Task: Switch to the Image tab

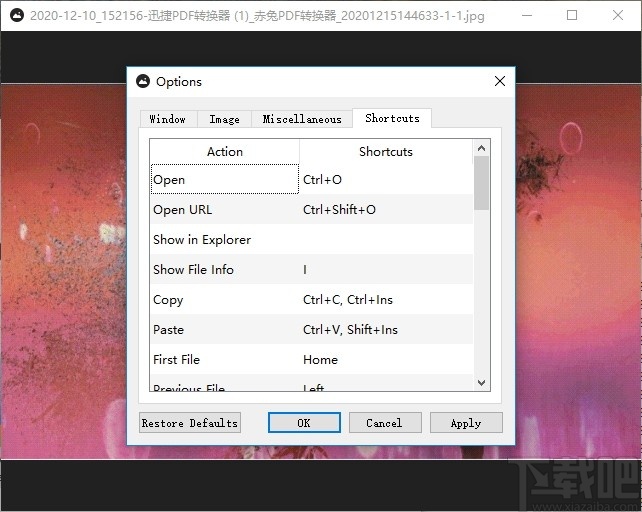Action: [x=224, y=119]
